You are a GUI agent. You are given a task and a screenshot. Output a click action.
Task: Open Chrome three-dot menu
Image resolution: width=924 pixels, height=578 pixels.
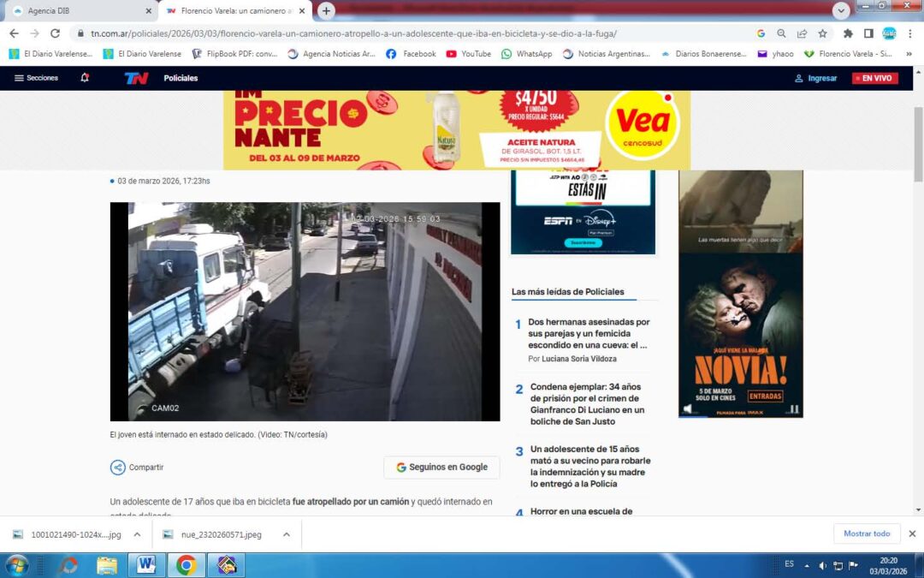[910, 33]
